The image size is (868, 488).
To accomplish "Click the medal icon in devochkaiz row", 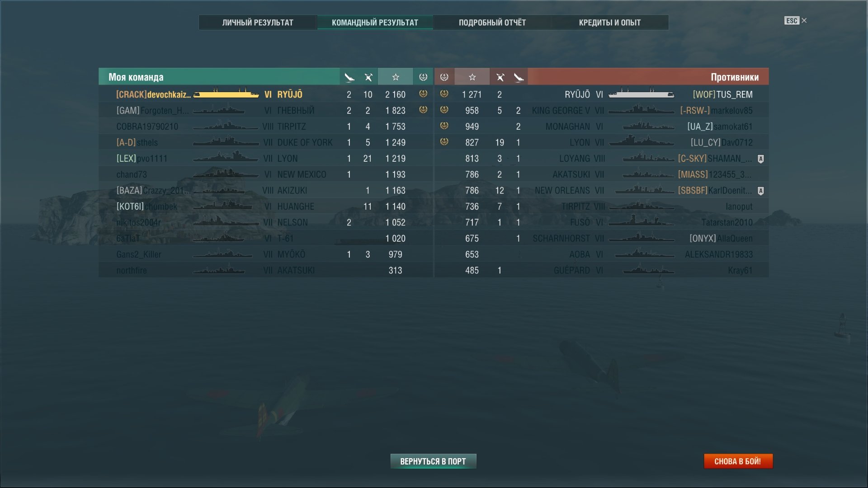I will 423,94.
